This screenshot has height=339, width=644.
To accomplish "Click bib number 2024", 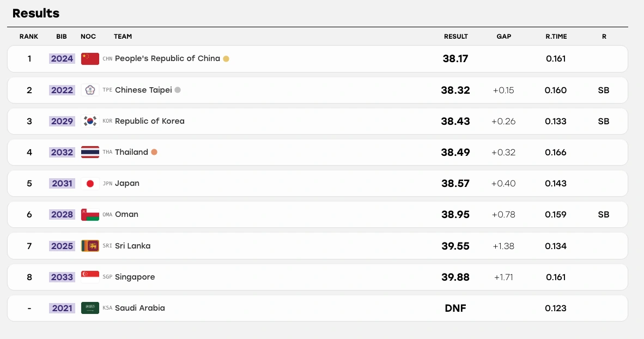I will pyautogui.click(x=62, y=59).
